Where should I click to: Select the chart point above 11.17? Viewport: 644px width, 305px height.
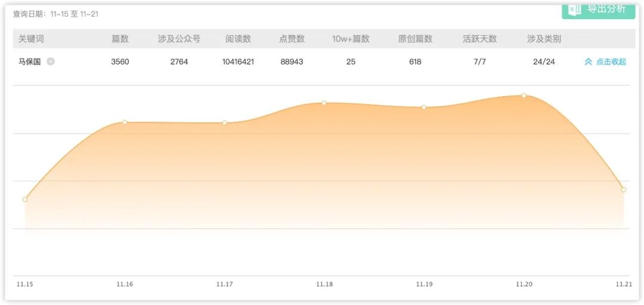click(225, 123)
